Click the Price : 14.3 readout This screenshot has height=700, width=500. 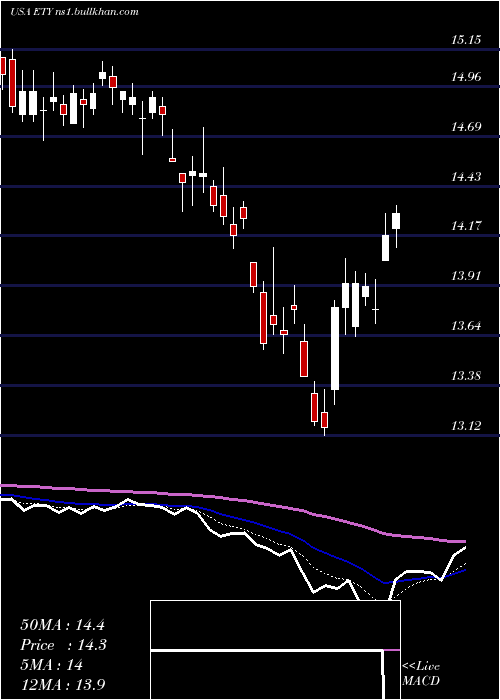point(63,645)
